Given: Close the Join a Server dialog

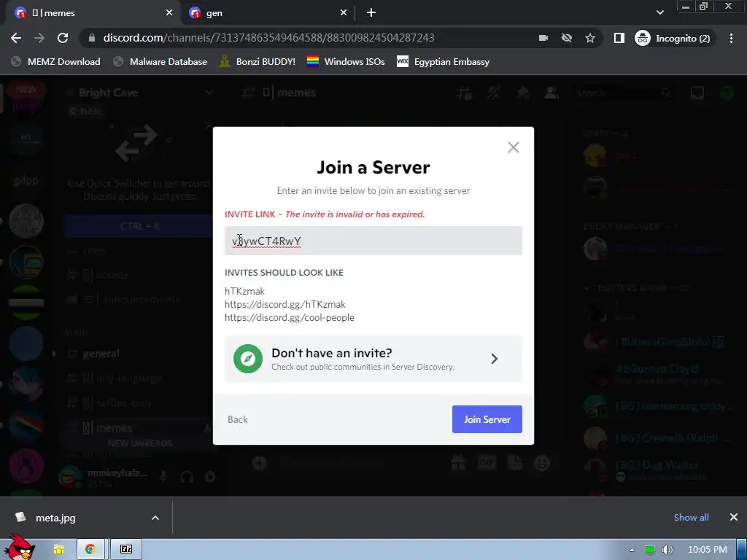Looking at the screenshot, I should (x=513, y=147).
